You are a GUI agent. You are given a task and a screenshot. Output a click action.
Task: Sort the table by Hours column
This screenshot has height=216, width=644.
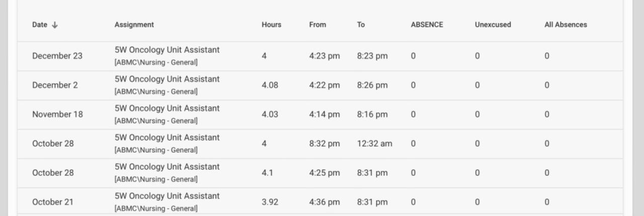pos(271,25)
